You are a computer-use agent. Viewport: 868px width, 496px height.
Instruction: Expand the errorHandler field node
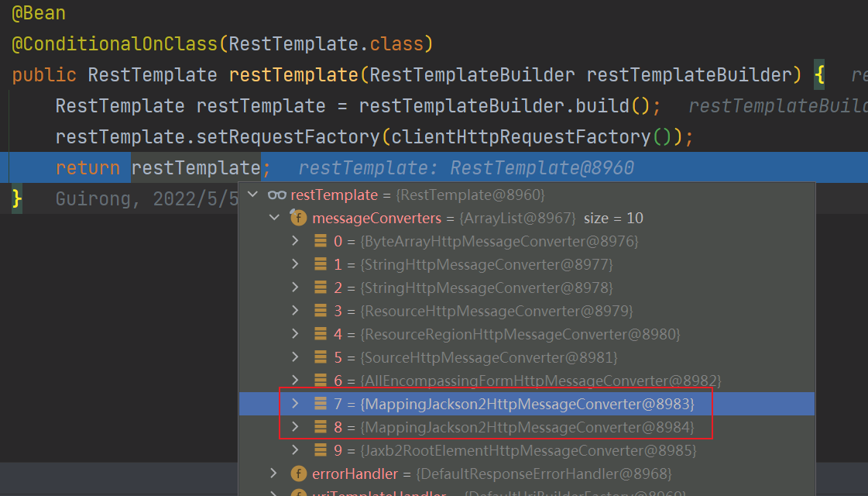coord(274,474)
